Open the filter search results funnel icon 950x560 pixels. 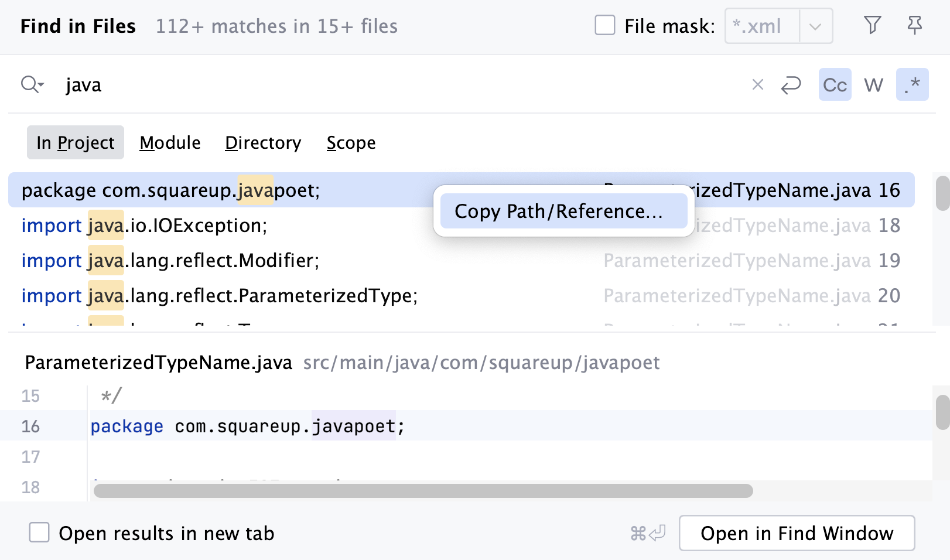(873, 25)
